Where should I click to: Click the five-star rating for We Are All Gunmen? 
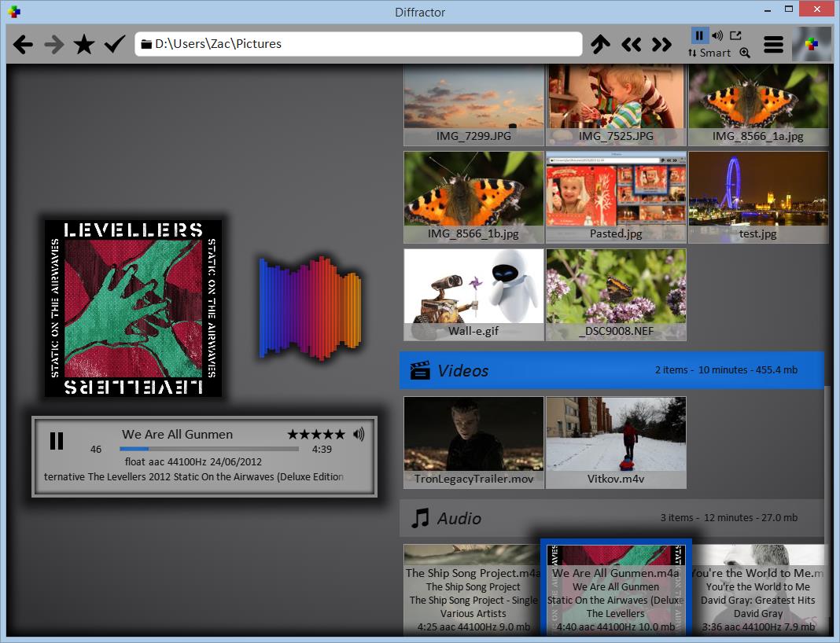pos(316,434)
